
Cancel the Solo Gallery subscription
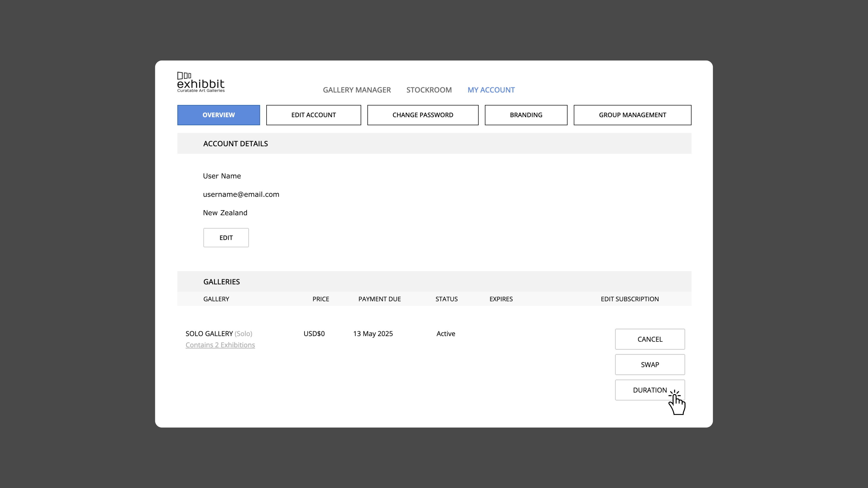tap(650, 339)
